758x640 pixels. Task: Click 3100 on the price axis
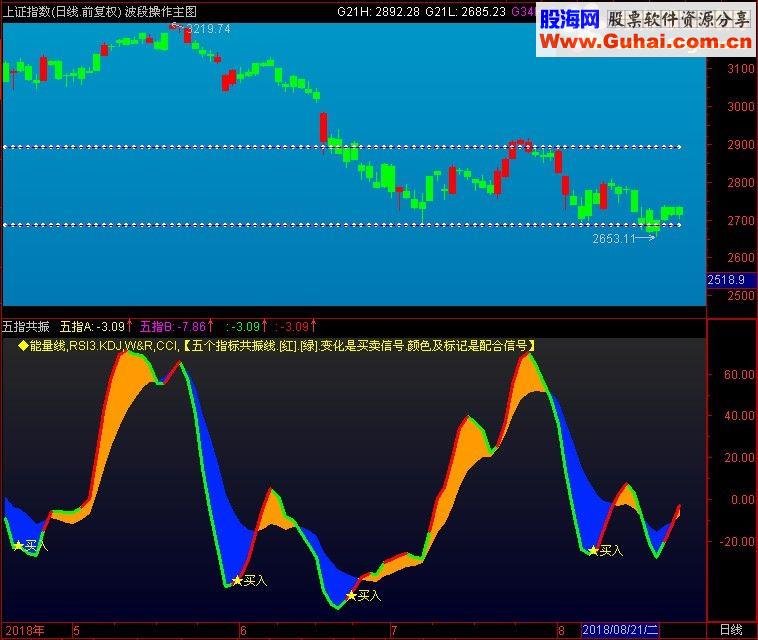click(741, 69)
